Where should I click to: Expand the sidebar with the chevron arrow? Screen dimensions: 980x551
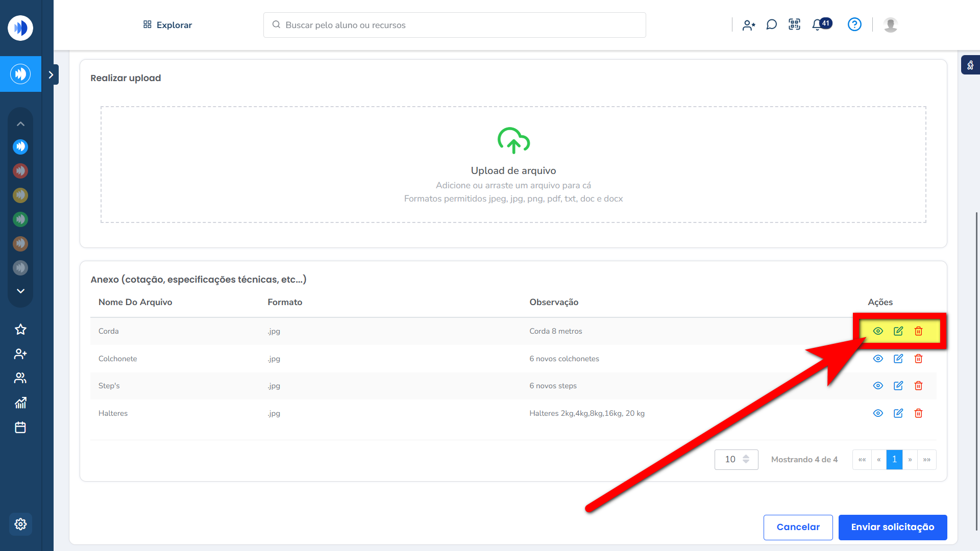[x=51, y=75]
